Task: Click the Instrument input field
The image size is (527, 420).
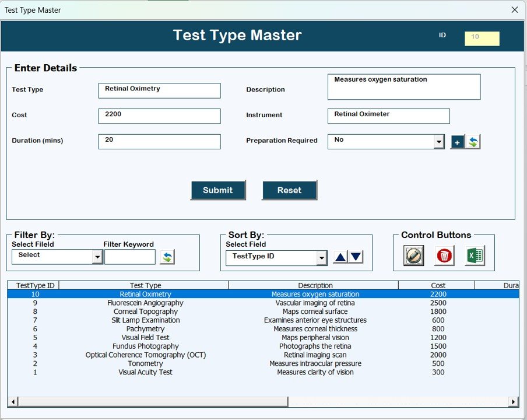Action: pyautogui.click(x=388, y=116)
